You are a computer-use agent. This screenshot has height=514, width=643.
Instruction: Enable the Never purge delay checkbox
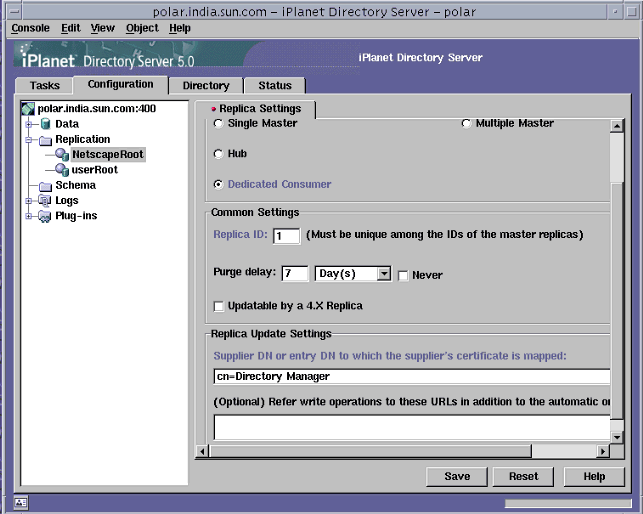tap(404, 275)
